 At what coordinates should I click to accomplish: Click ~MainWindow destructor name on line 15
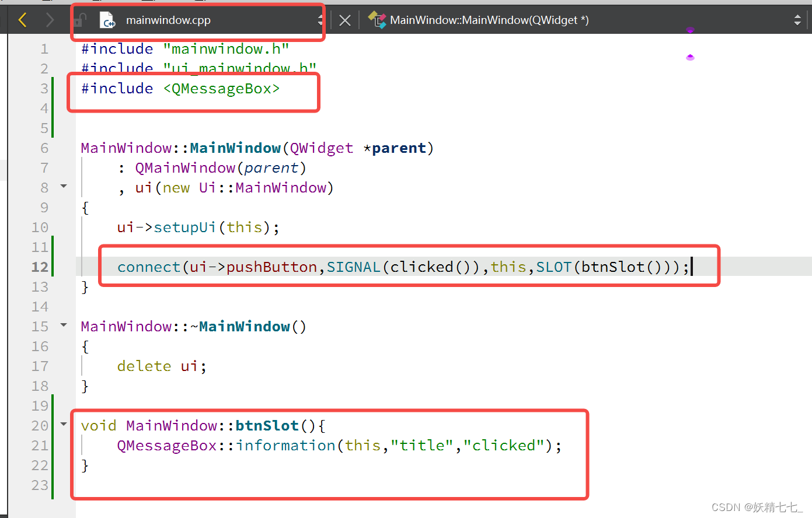[x=240, y=327]
